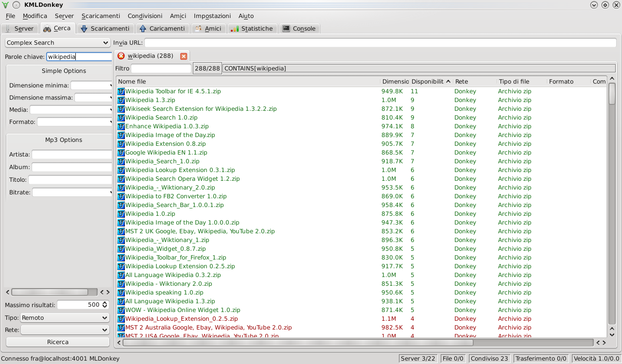Click the file icon beside Wikipedia 1.3.zip
The height and width of the screenshot is (364, 622).
121,100
